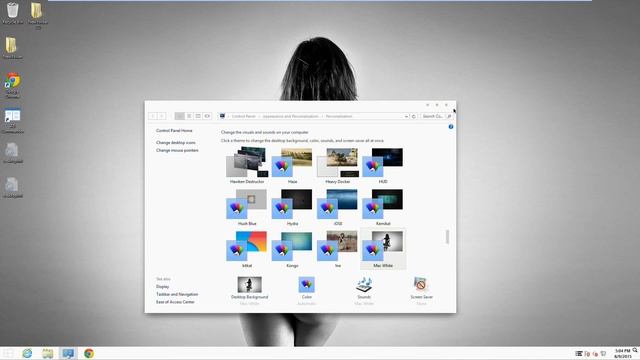Go back with the back arrow
Image resolution: width=640 pixels, height=360 pixels.
[153, 116]
